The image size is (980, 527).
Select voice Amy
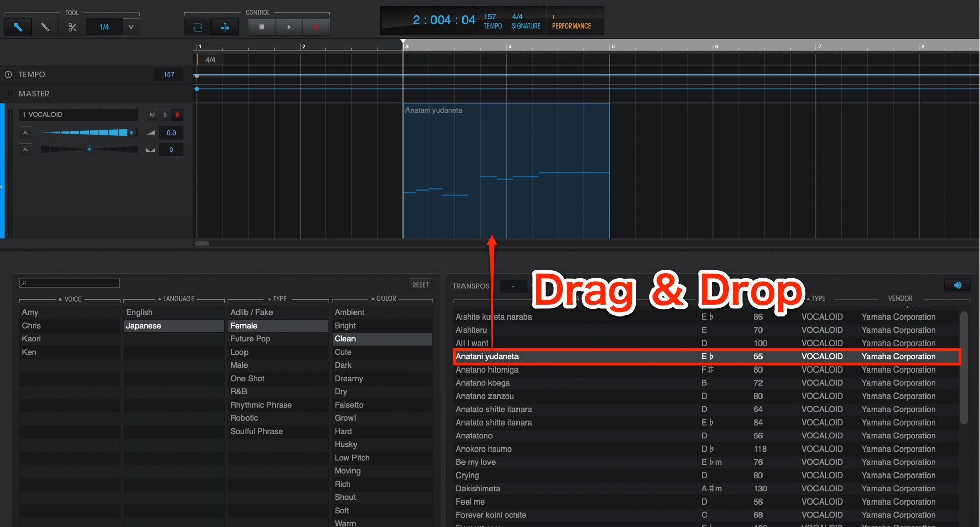70,312
